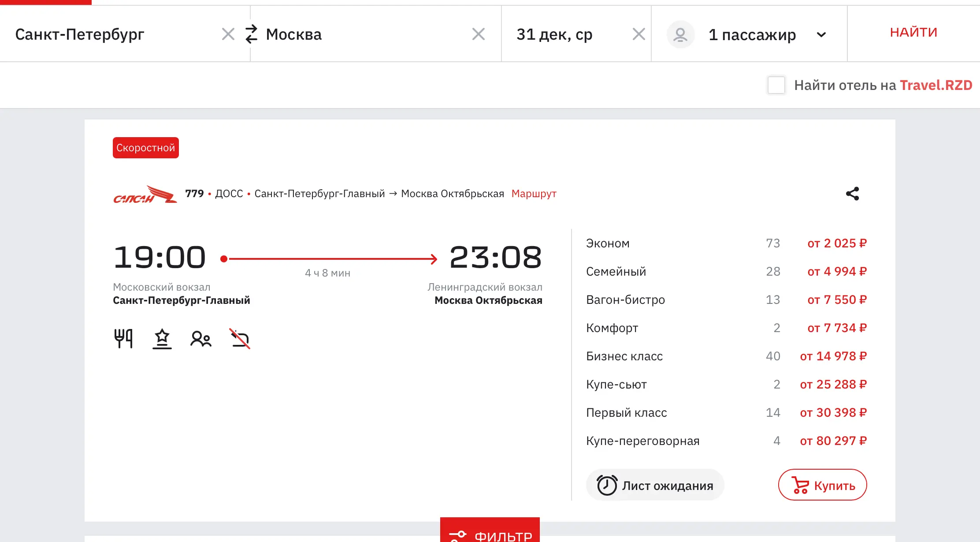Click the restaurant fork-and-knife service icon
The image size is (980, 542).
point(123,339)
